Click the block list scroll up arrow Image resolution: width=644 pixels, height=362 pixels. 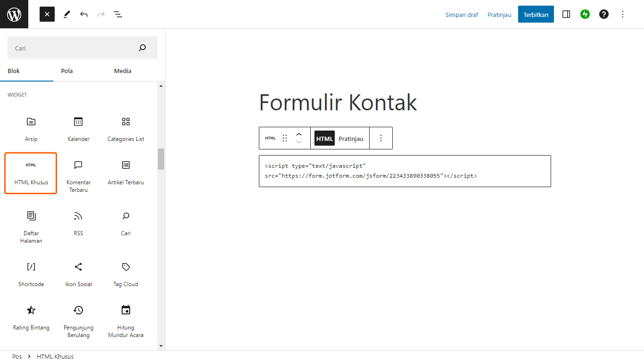click(x=161, y=86)
